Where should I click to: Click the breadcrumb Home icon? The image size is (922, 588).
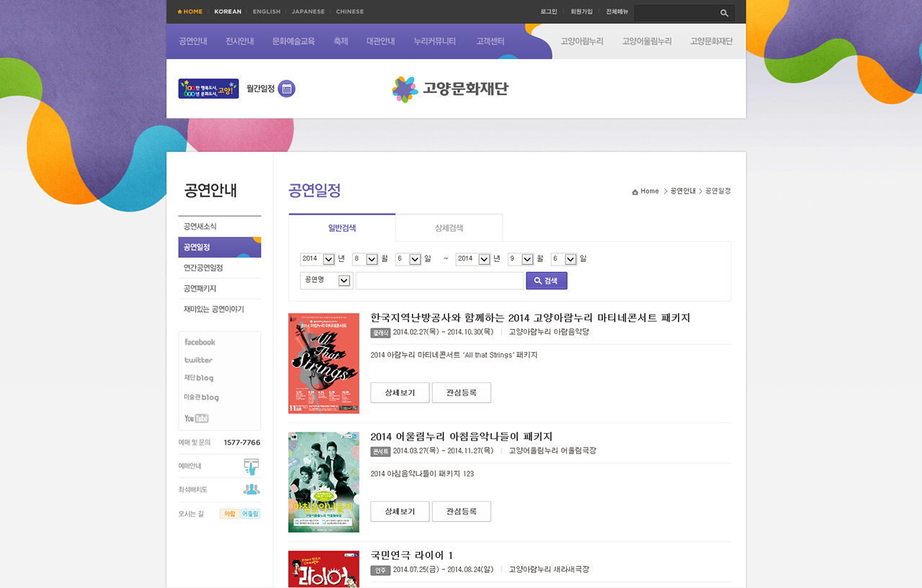click(635, 191)
